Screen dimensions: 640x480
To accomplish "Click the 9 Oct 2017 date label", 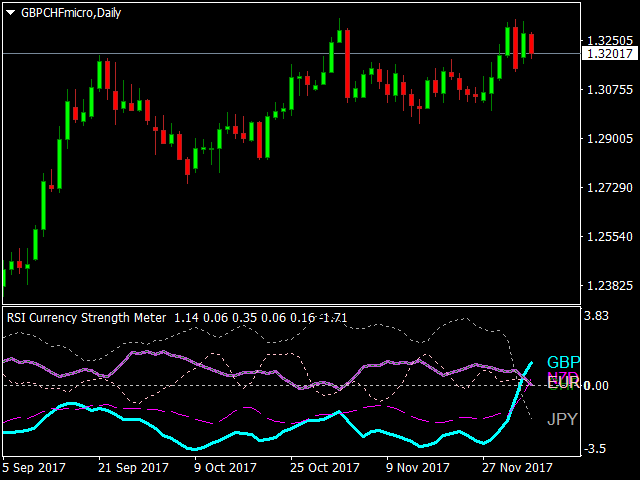I will point(227,467).
